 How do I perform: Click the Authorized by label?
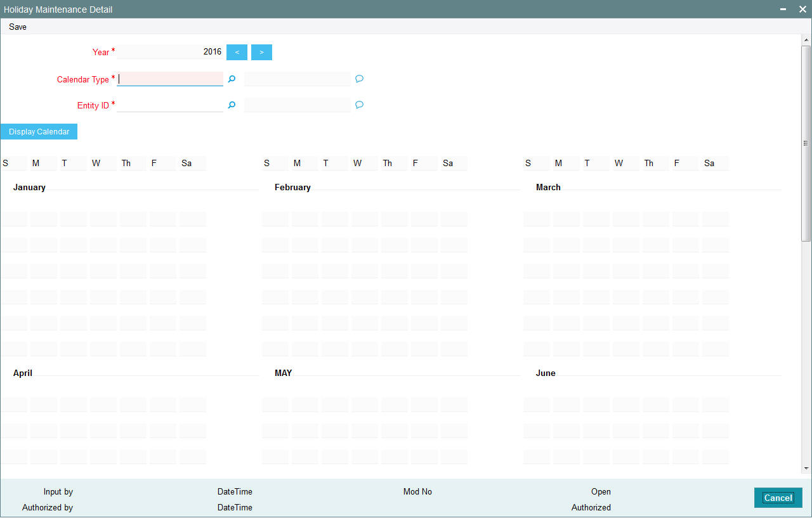click(48, 508)
